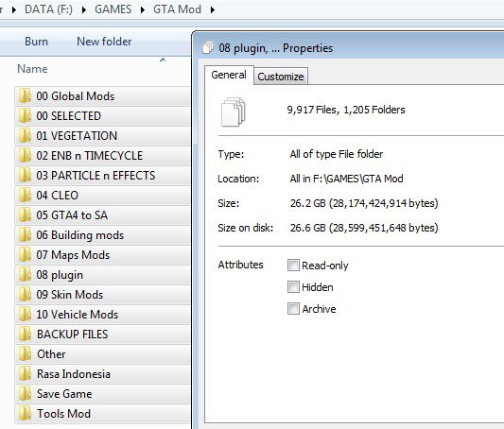Image resolution: width=504 pixels, height=429 pixels.
Task: Open the arrow before DATA (F:) breadcrumb
Action: 14,9
